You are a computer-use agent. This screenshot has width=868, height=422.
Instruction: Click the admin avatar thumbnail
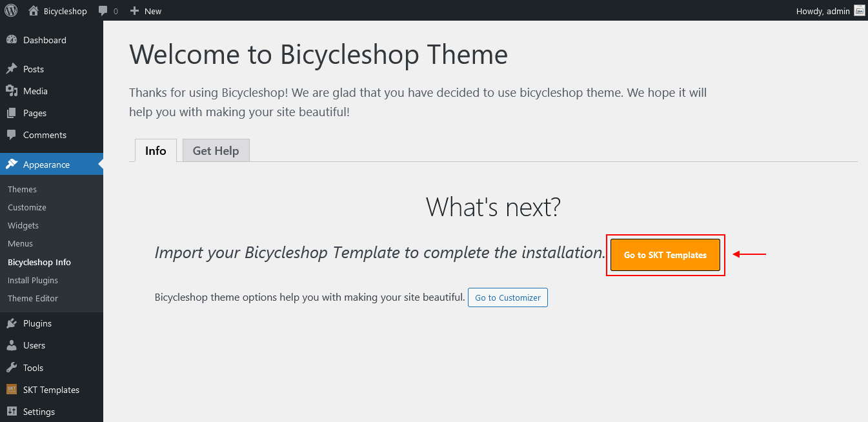(x=859, y=10)
